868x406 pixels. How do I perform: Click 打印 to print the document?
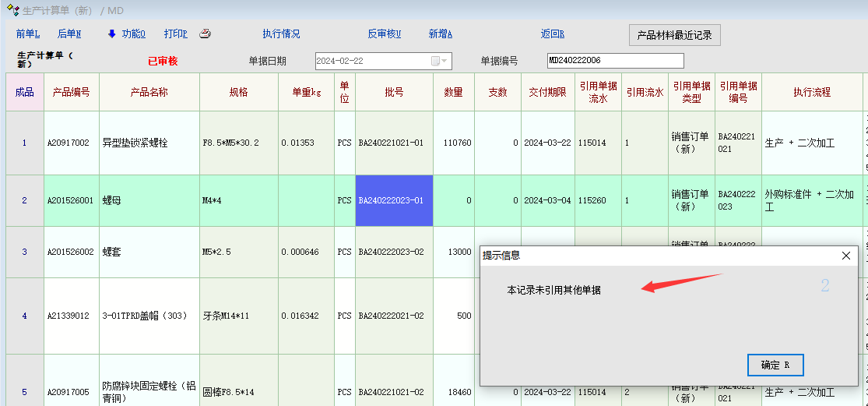point(175,34)
